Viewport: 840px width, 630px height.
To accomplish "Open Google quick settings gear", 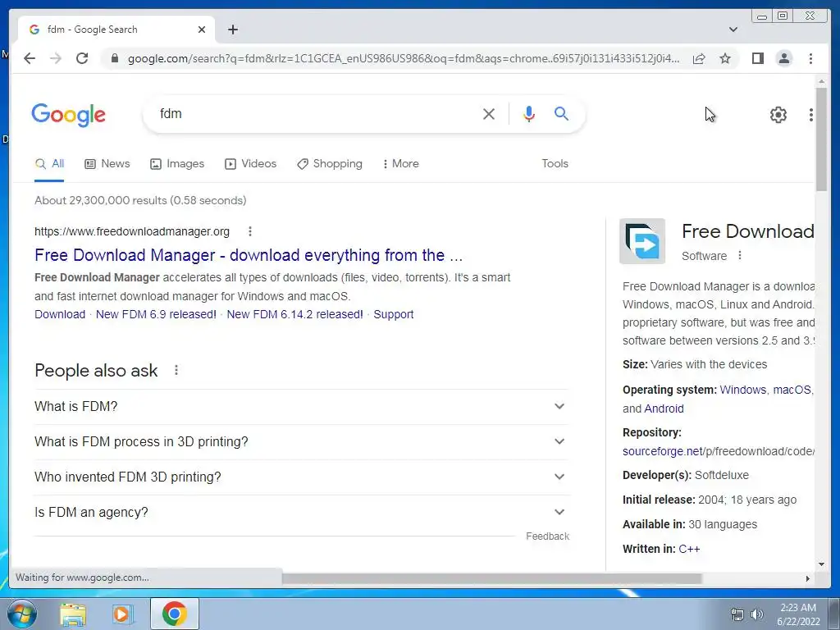I will [778, 115].
